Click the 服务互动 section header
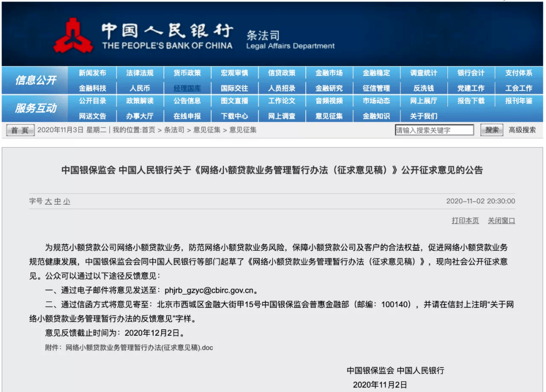546x392 pixels. [x=35, y=108]
